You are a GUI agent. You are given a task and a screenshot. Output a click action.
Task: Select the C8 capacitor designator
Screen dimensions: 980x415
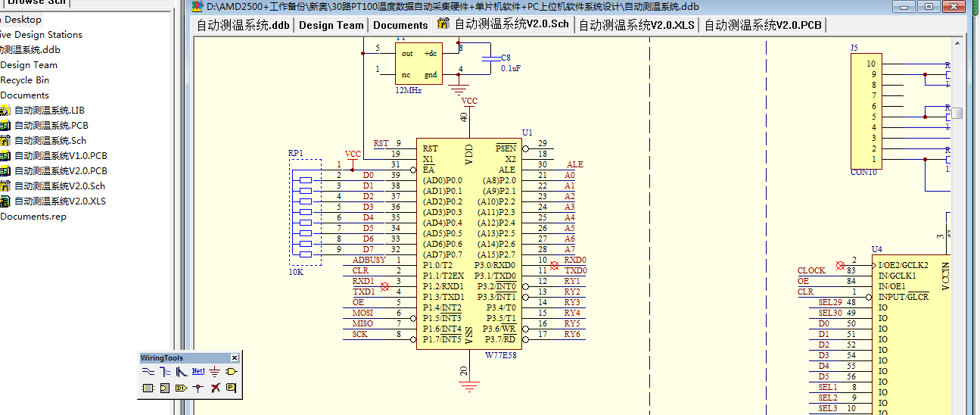point(506,58)
